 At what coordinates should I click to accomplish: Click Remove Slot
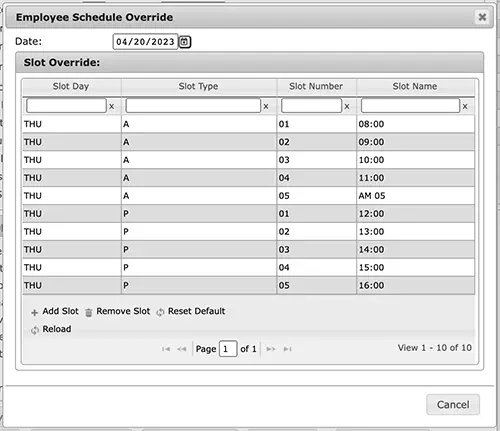[x=118, y=311]
